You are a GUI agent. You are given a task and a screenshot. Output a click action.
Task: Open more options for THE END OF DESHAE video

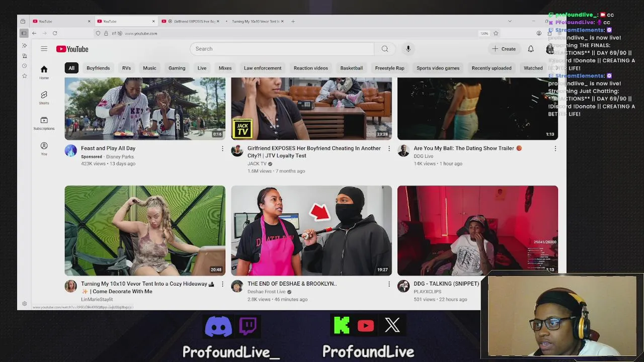[x=389, y=284]
